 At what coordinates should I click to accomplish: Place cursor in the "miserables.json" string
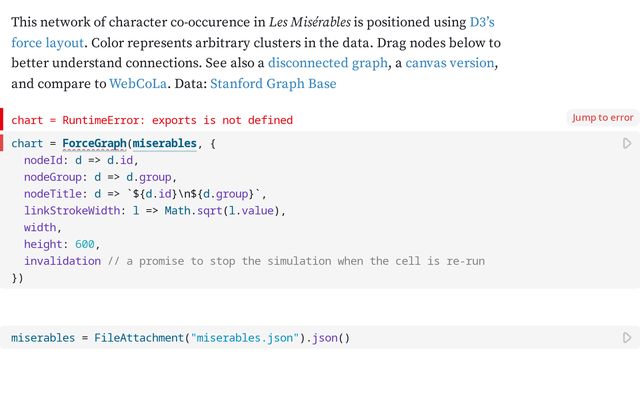click(x=245, y=338)
